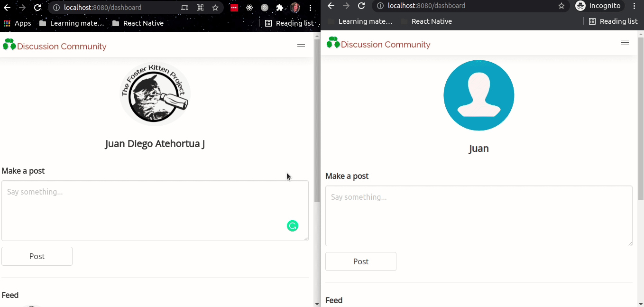644x307 pixels.
Task: Click Make a post label in left window
Action: pos(23,171)
